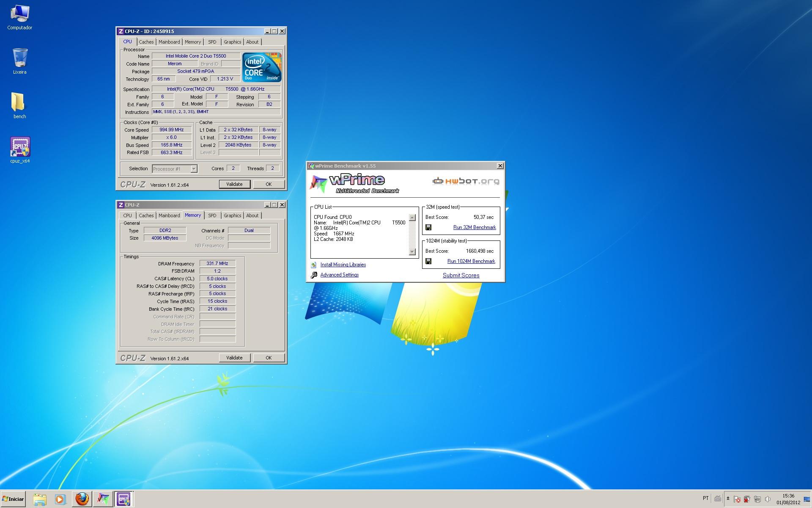Click processor Name field Intel Mobile Core 2 Duo T5500
This screenshot has height=508, width=812.
pos(196,56)
